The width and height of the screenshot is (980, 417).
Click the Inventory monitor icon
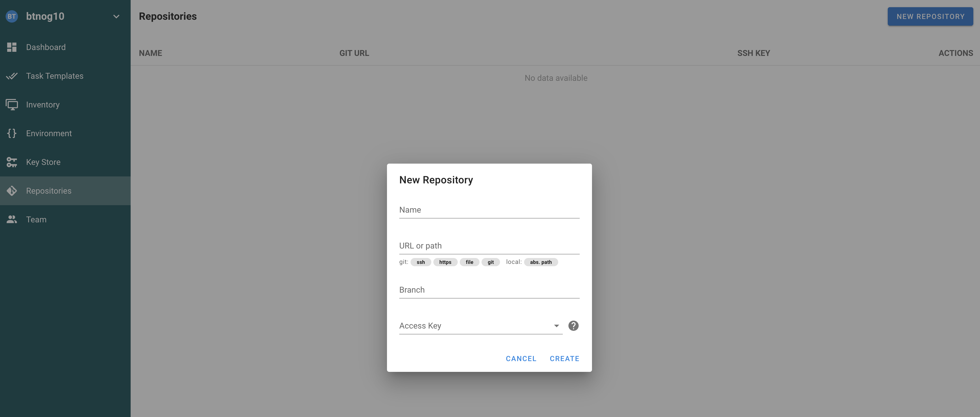[12, 105]
